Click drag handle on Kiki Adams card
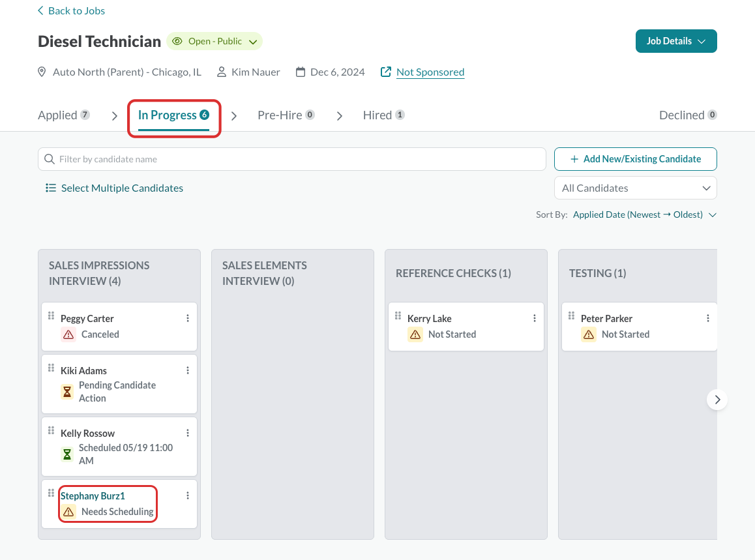This screenshot has height=560, width=755. 51,368
